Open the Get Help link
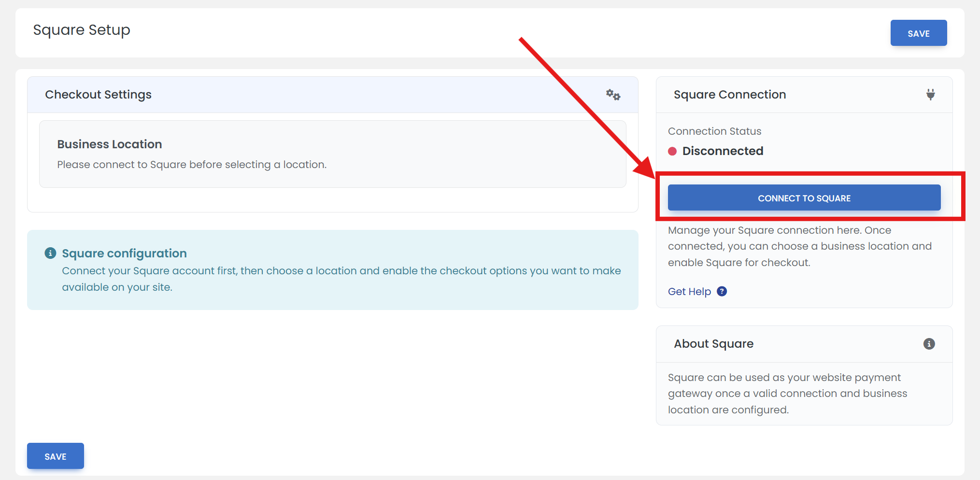The image size is (980, 480). pos(689,292)
